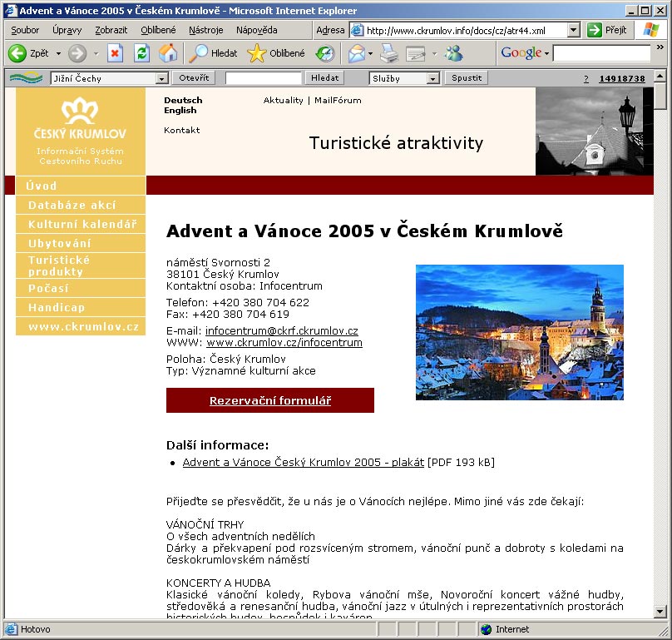672x640 pixels.
Task: Open the MailFórum link
Action: pyautogui.click(x=338, y=100)
